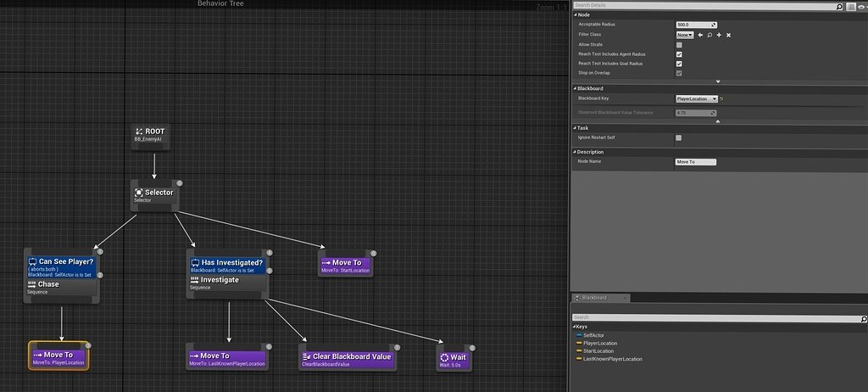The height and width of the screenshot is (392, 868).
Task: Click the Details view options eye icon
Action: [x=861, y=6]
